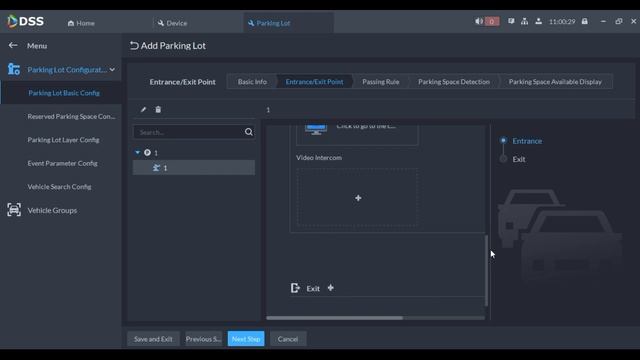Screen dimensions: 640x360
Task: Click into the Search input field
Action: click(x=188, y=132)
